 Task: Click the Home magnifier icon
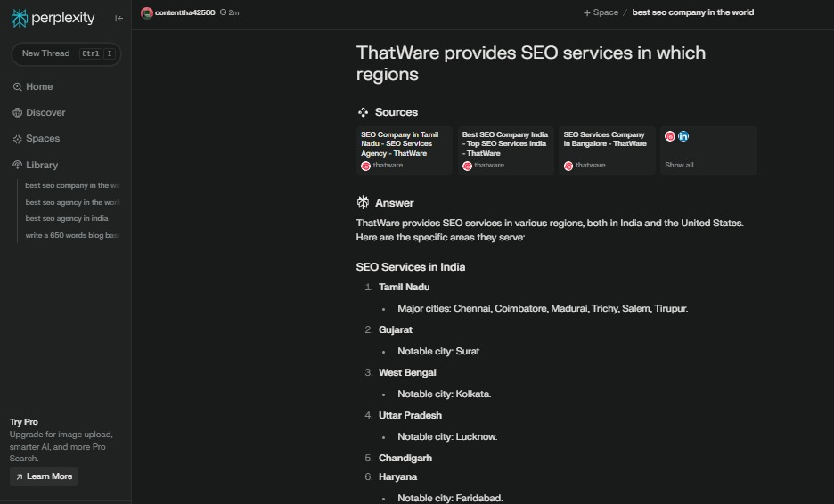(x=18, y=86)
